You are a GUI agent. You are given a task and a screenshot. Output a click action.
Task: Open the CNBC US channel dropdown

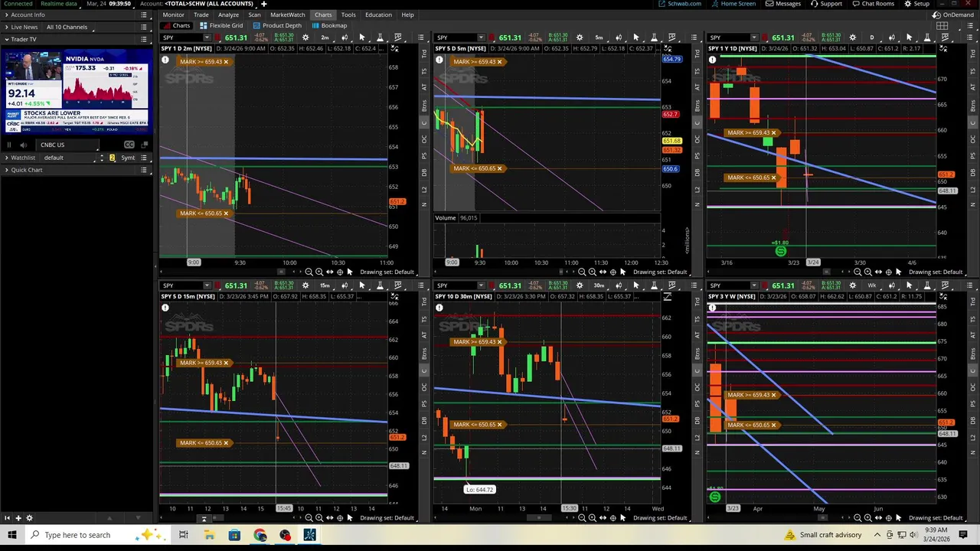tap(68, 145)
